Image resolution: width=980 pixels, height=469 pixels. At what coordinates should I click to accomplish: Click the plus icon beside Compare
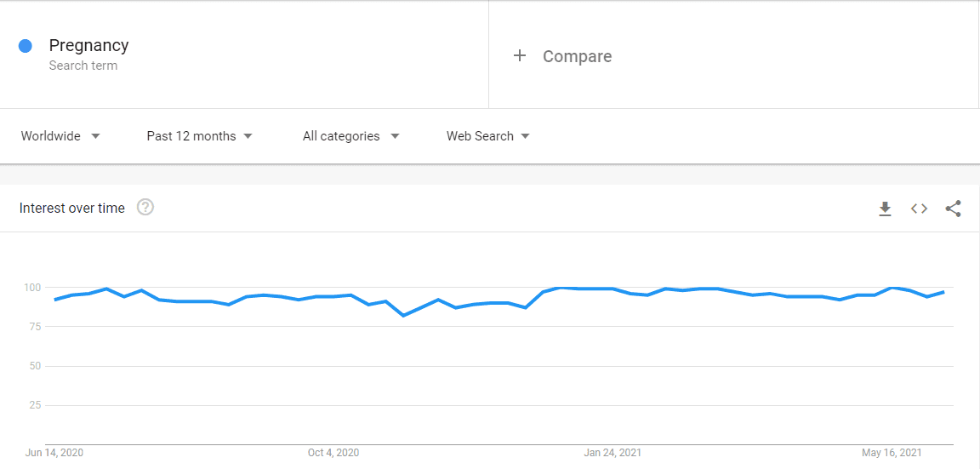[520, 56]
